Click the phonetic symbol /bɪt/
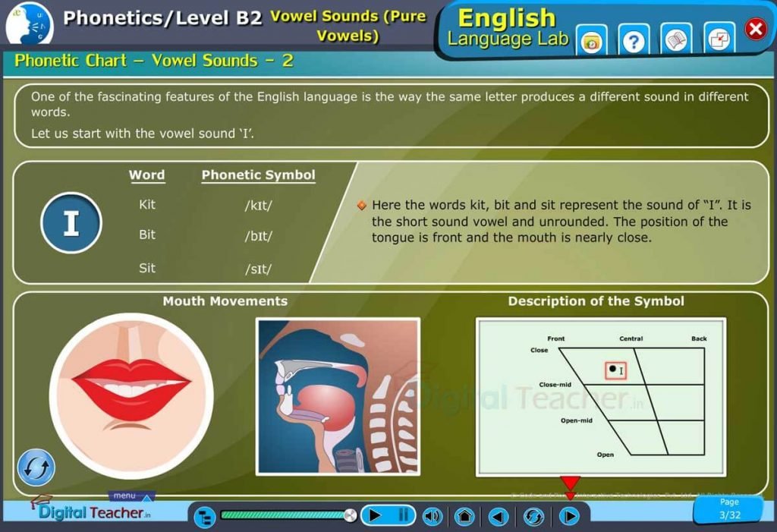Viewport: 777px width, 532px height. click(258, 236)
